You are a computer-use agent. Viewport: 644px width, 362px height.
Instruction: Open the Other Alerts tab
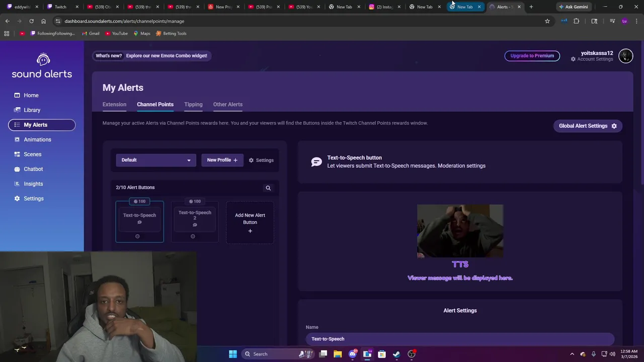click(x=228, y=104)
